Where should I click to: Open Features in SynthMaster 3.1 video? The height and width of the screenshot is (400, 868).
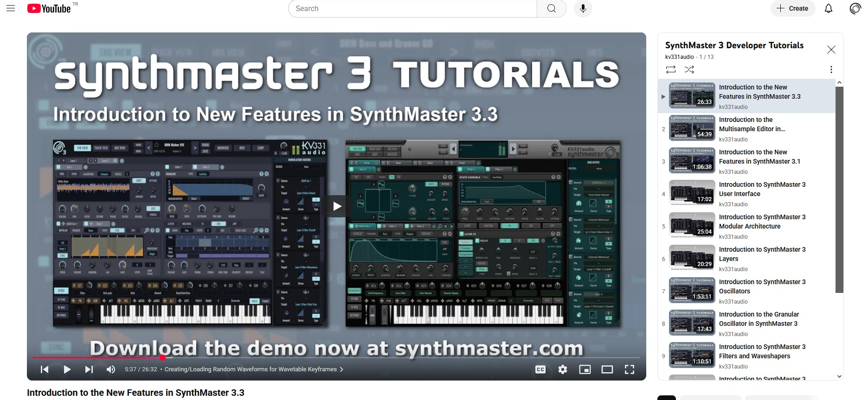(x=760, y=157)
